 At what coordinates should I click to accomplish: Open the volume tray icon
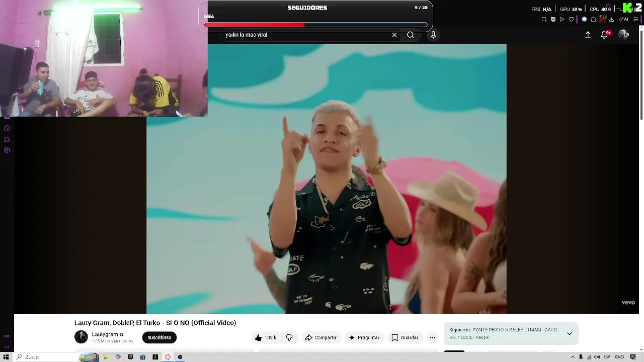point(597,357)
